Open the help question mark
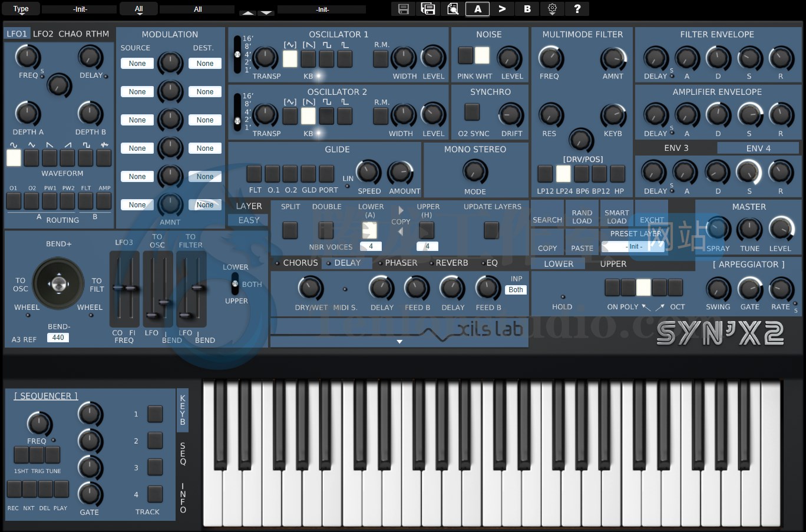 click(577, 9)
